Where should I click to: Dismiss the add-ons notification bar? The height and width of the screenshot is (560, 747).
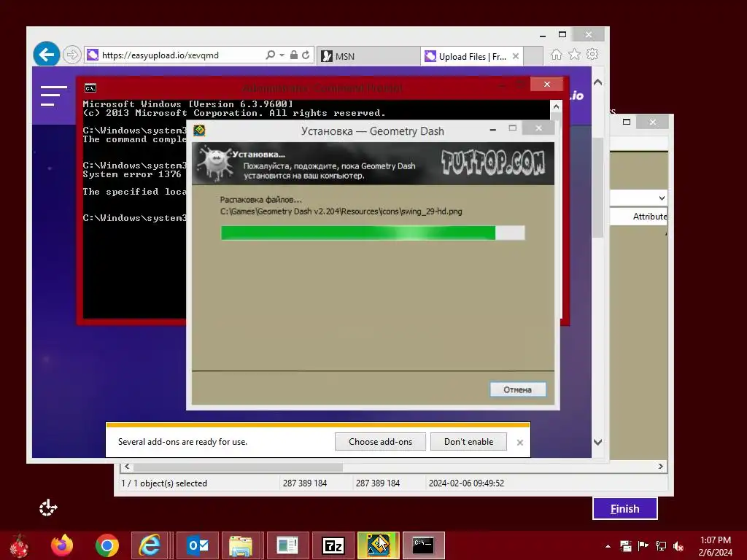point(519,443)
